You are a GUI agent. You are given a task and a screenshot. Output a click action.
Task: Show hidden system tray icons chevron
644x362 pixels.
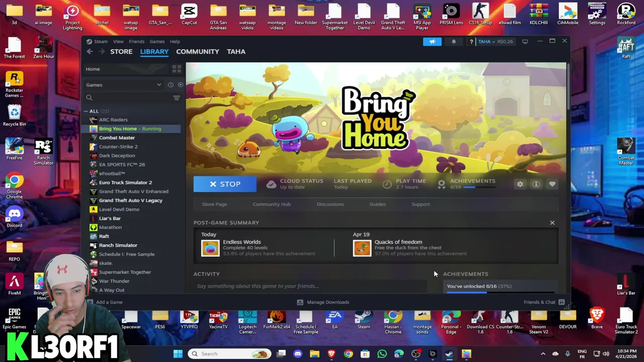[543, 353]
